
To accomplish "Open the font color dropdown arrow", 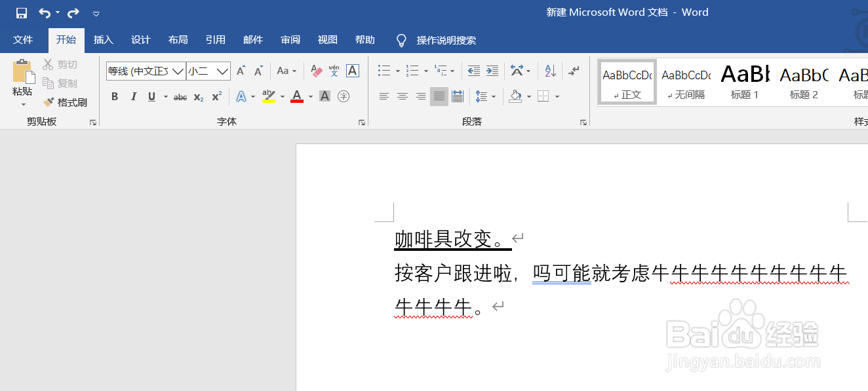I will coord(310,96).
